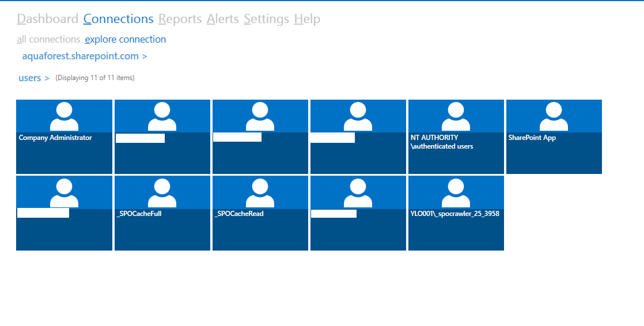Show all connections sub-tab
Image resolution: width=644 pixels, height=326 pixels.
48,39
